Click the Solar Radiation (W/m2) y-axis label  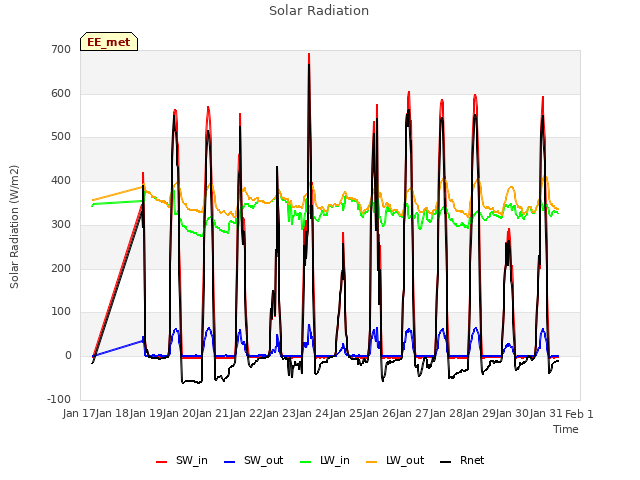click(x=14, y=227)
